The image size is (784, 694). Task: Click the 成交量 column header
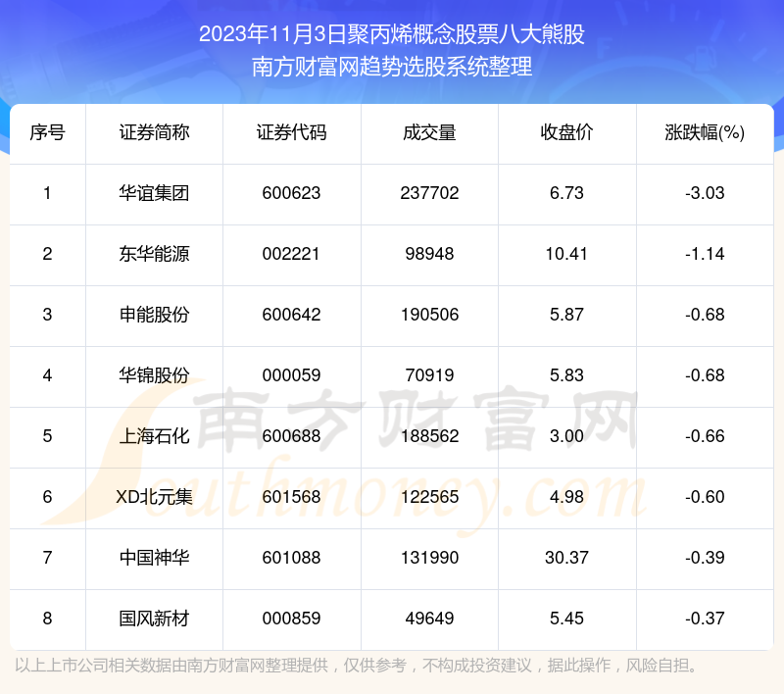(429, 133)
